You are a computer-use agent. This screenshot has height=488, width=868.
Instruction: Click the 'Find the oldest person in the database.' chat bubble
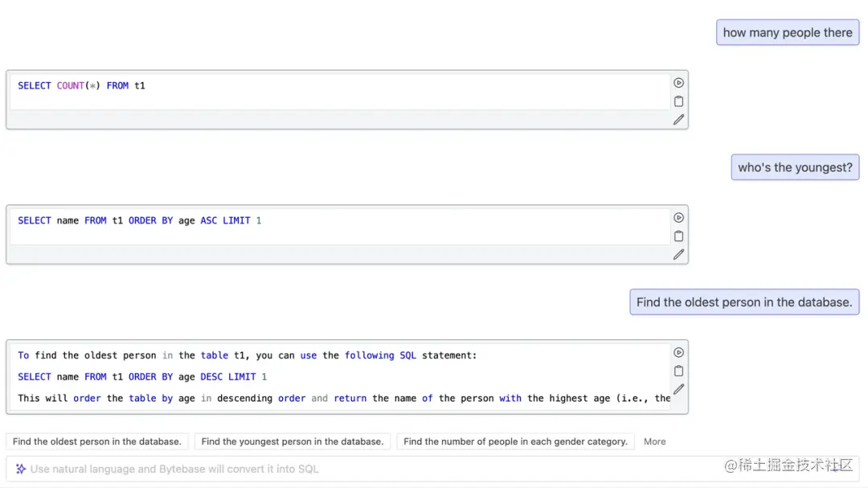pos(744,302)
